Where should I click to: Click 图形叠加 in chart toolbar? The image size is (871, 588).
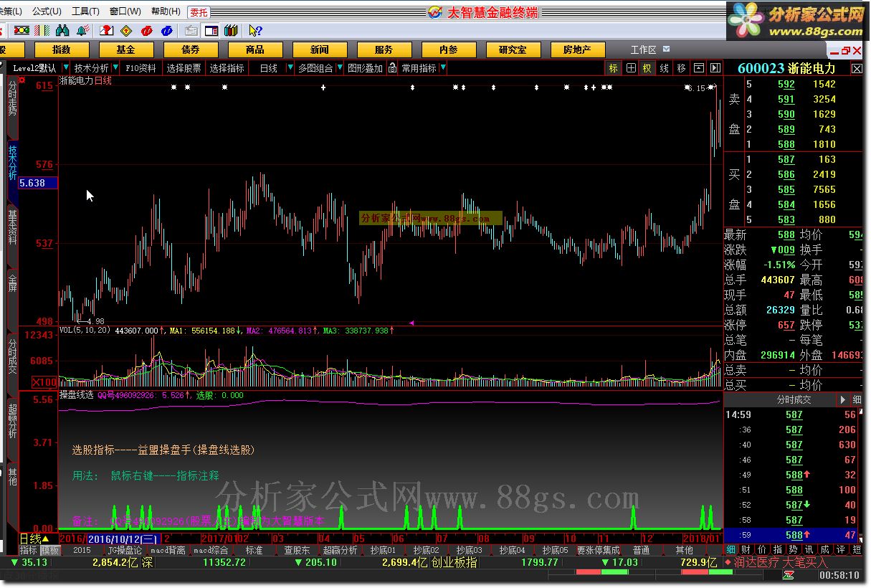coord(366,68)
